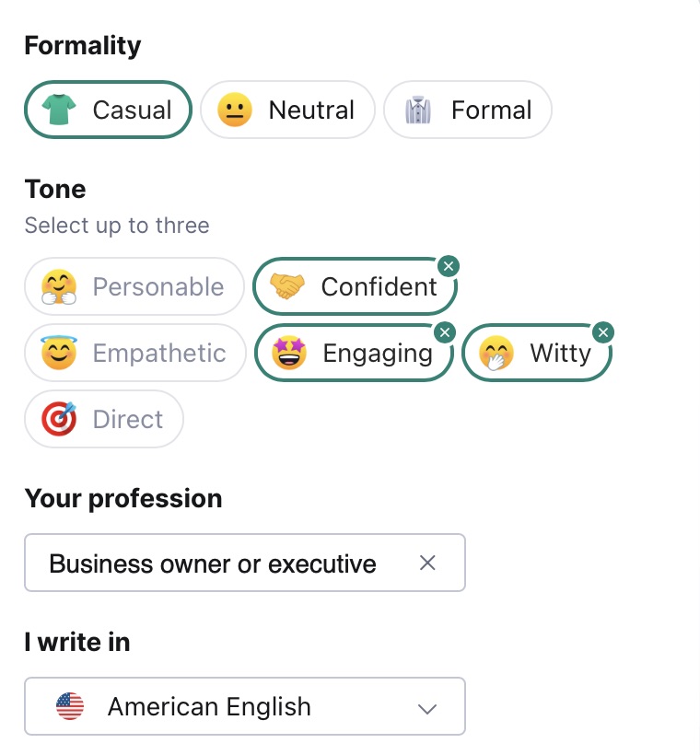Screen dimensions: 700x755
Task: Switch formality to Neutral
Action: 287,109
